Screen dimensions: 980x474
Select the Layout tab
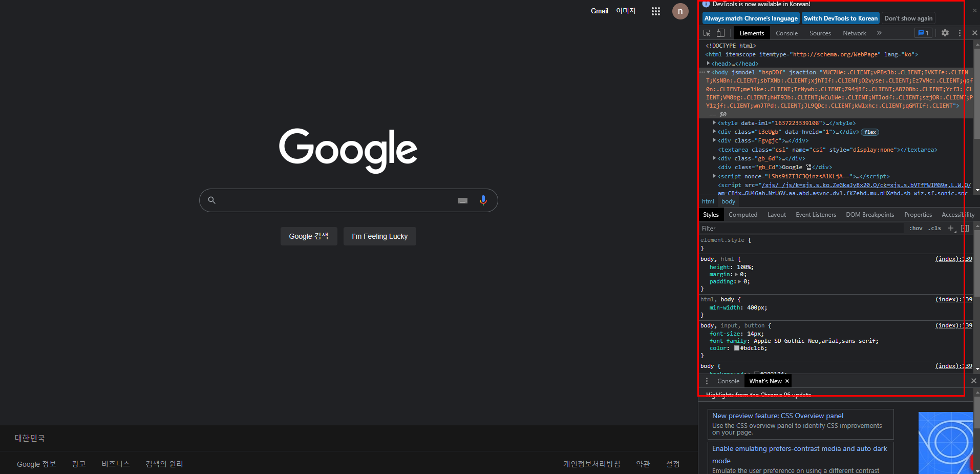click(x=776, y=215)
